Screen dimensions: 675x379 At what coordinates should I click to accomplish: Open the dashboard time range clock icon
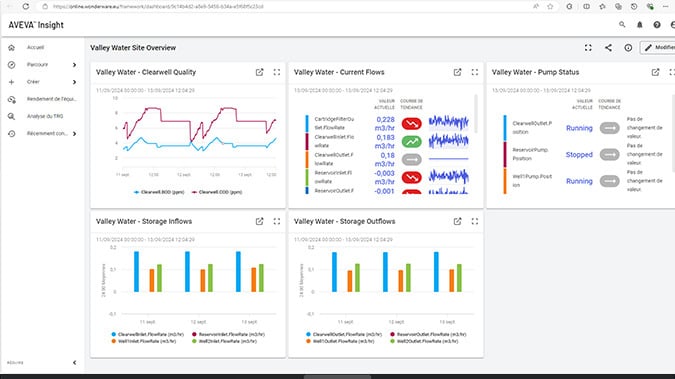[628, 48]
